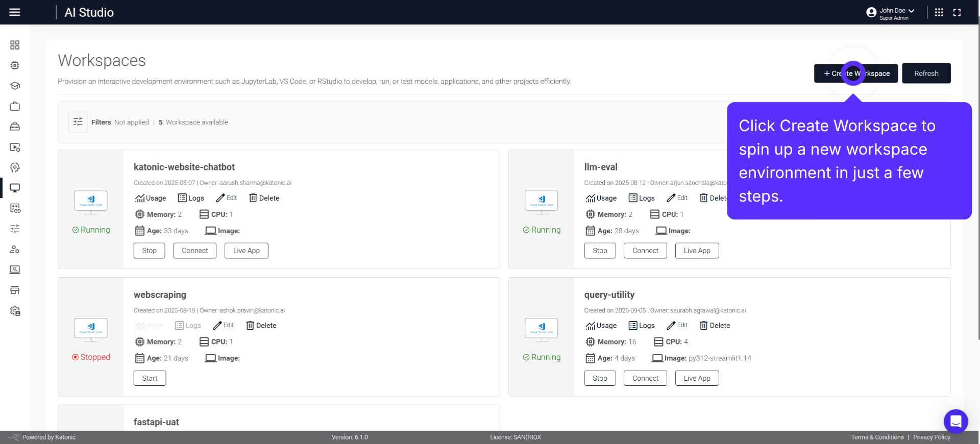Screen dimensions: 980x444
Task: Click the Refresh button
Action: point(926,73)
